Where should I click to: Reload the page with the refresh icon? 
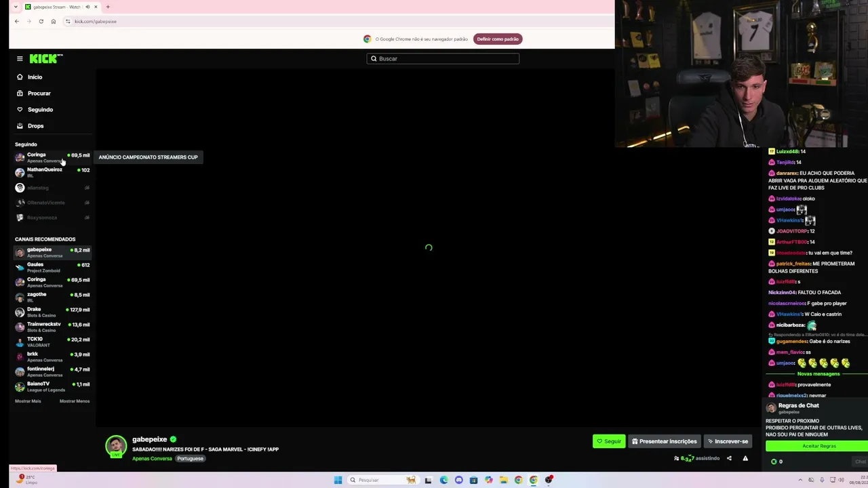click(41, 22)
